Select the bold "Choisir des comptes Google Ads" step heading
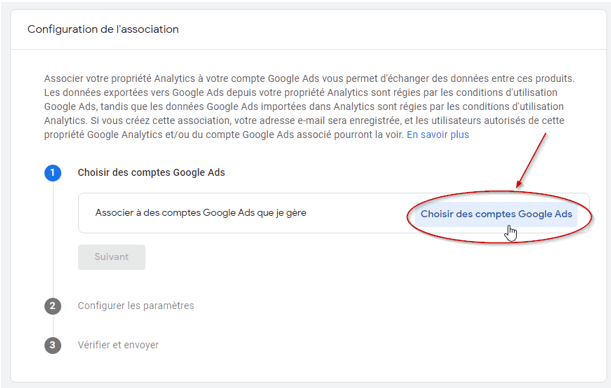 [151, 173]
